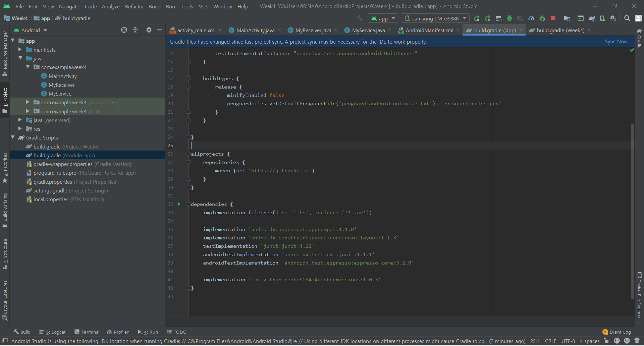This screenshot has width=644, height=346.
Task: Open the Build tool window button
Action: click(x=22, y=332)
